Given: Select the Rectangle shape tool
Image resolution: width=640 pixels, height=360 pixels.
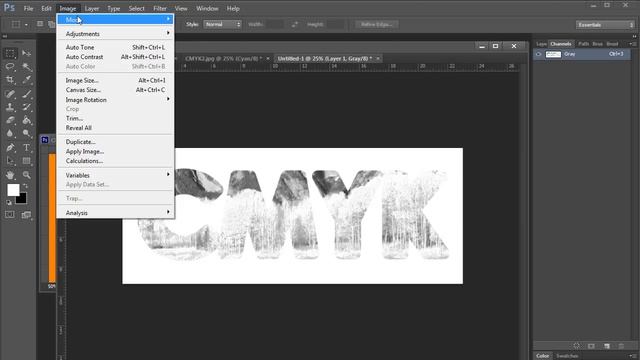Looking at the screenshot, I should (x=27, y=161).
